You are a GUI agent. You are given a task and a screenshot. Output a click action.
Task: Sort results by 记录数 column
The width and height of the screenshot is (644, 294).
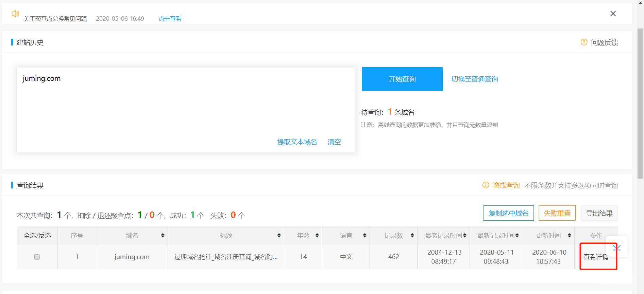[412, 236]
